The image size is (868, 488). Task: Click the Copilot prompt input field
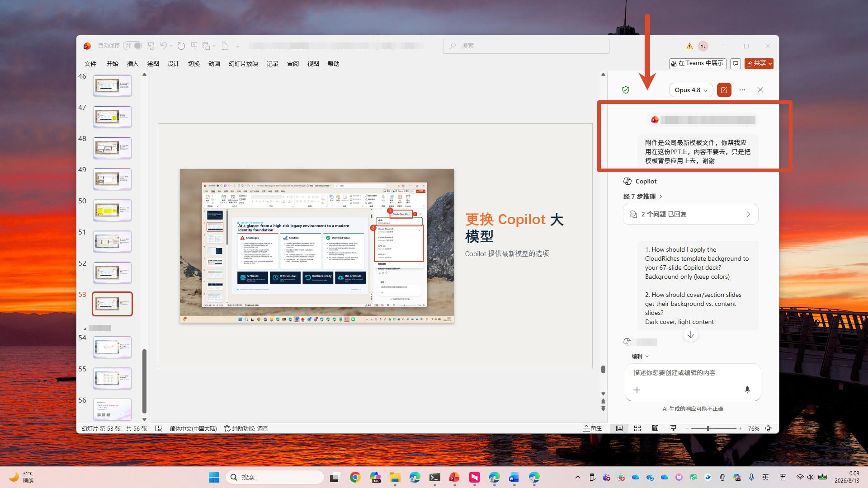click(x=693, y=382)
